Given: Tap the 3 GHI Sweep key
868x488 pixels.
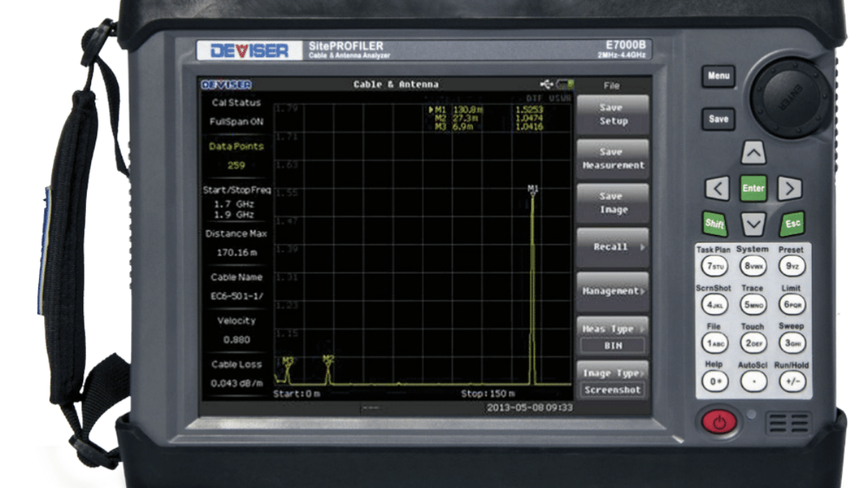Looking at the screenshot, I should point(792,343).
